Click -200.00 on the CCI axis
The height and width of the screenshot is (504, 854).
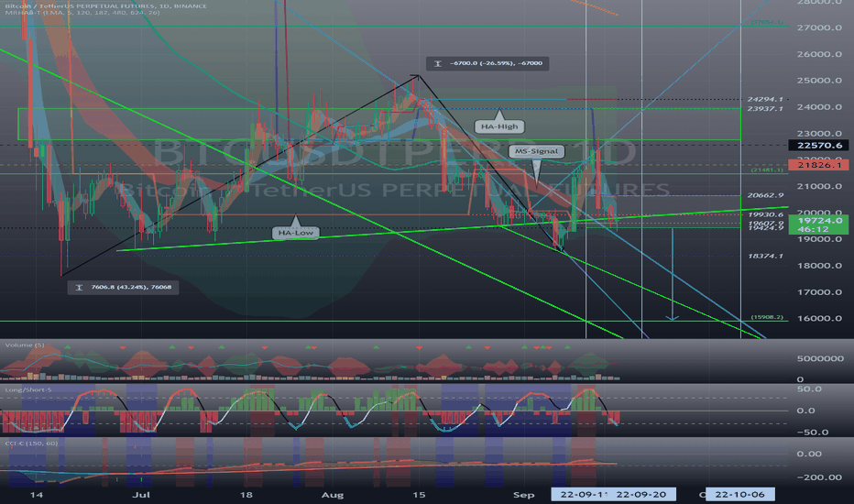tap(819, 477)
